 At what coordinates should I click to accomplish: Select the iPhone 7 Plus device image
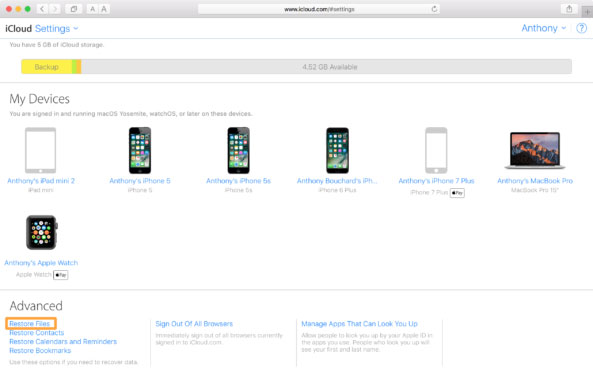(x=436, y=150)
